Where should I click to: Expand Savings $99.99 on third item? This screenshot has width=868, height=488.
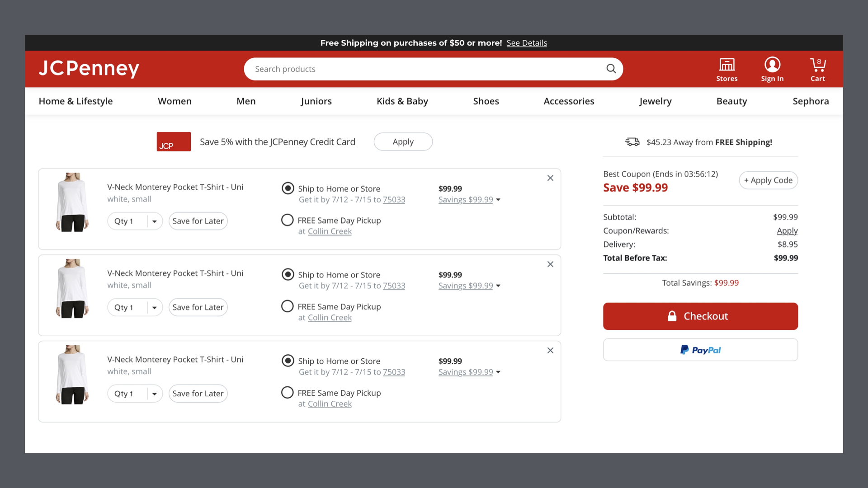point(469,372)
